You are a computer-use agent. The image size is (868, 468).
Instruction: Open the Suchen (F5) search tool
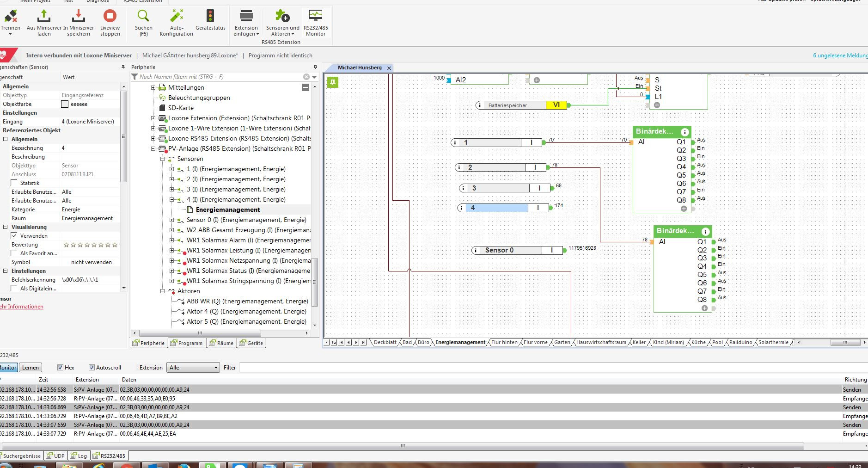click(x=144, y=18)
